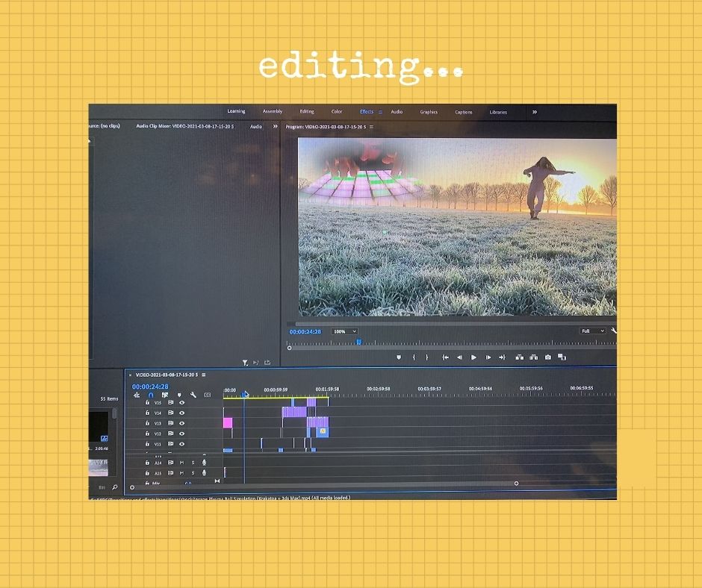The image size is (702, 588).
Task: Click the Extract button icon
Action: [533, 357]
